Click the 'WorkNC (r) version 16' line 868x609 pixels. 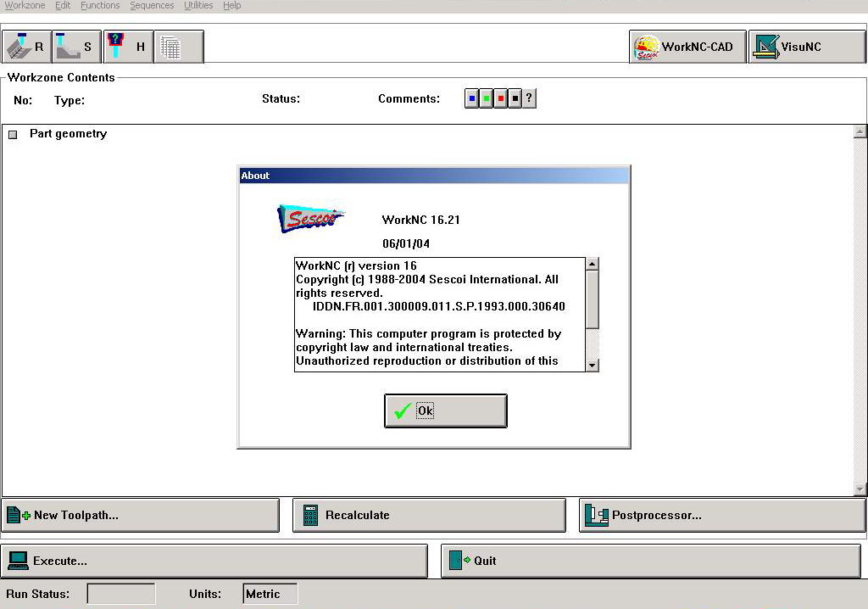(x=356, y=266)
